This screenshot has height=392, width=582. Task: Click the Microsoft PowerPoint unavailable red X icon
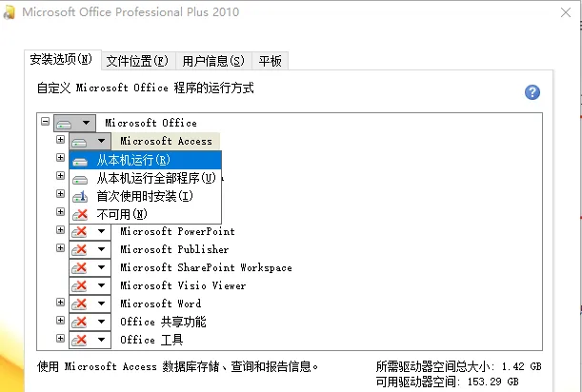[x=79, y=232]
